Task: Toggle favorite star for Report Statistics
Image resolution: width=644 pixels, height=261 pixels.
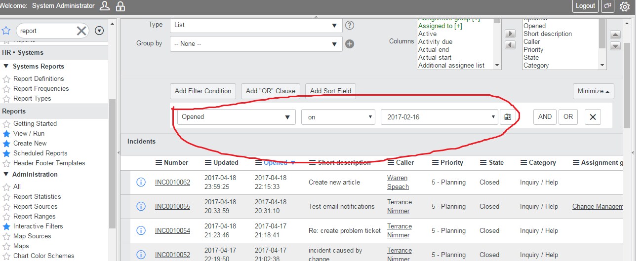Action: click(6, 197)
